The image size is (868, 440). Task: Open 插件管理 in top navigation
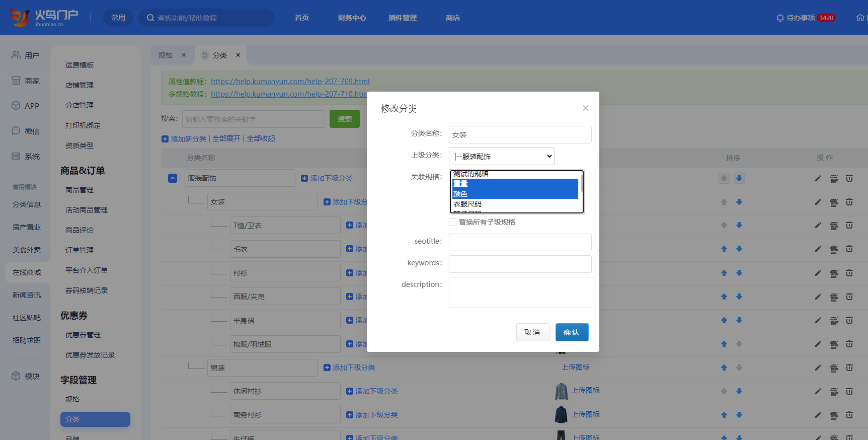click(x=403, y=18)
